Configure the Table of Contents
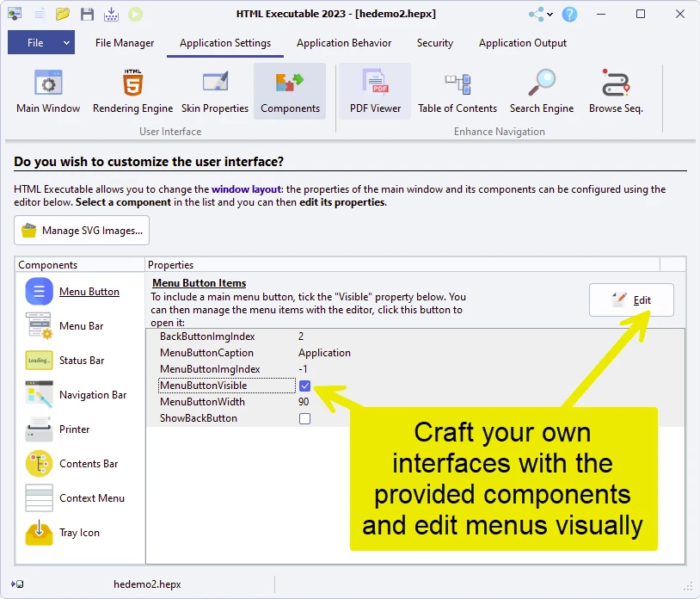Screen dimensions: 700x599 tap(457, 90)
